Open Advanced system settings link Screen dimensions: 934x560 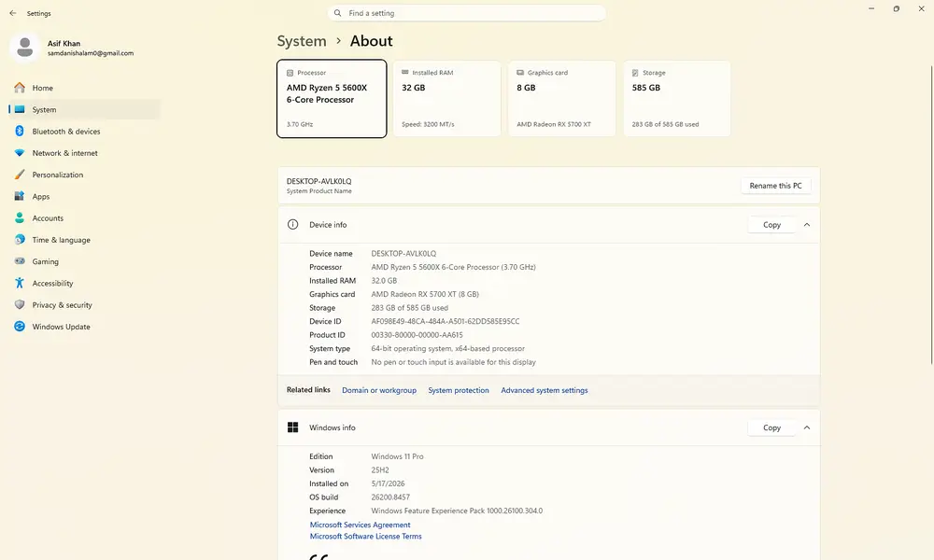(544, 390)
